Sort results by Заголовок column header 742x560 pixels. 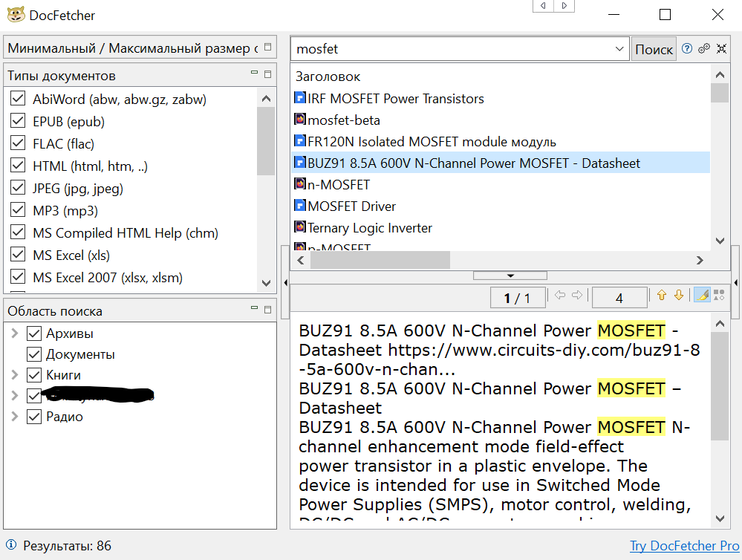point(328,76)
